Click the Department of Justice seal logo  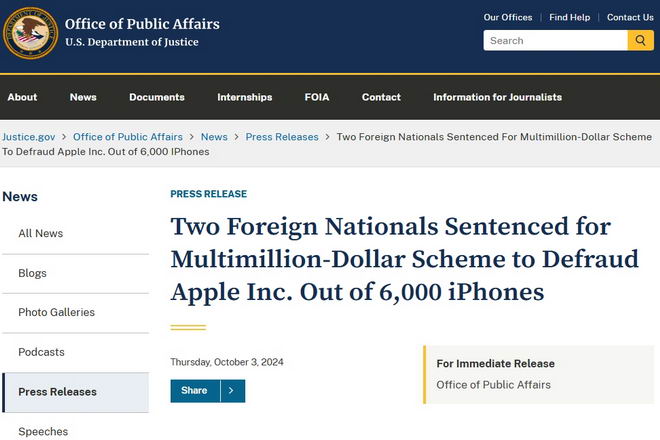(x=30, y=33)
